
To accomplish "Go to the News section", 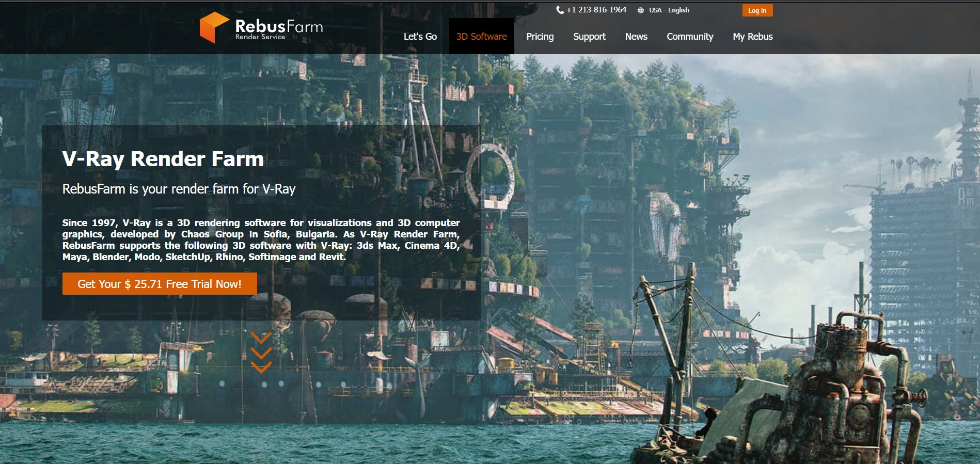I will [x=636, y=37].
